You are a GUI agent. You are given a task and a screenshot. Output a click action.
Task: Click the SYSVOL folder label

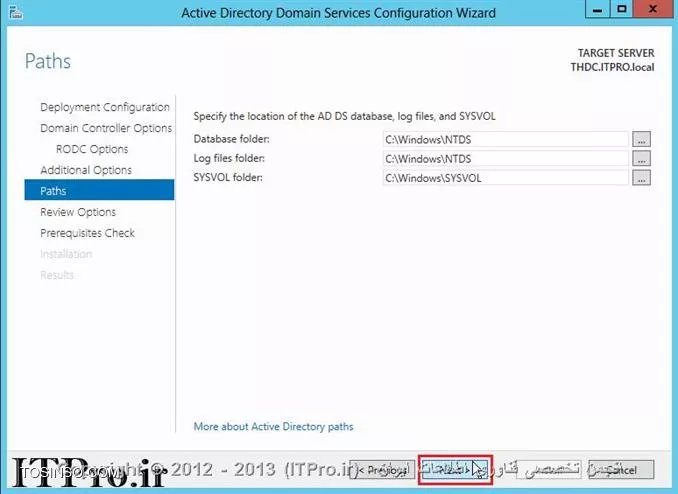[228, 177]
